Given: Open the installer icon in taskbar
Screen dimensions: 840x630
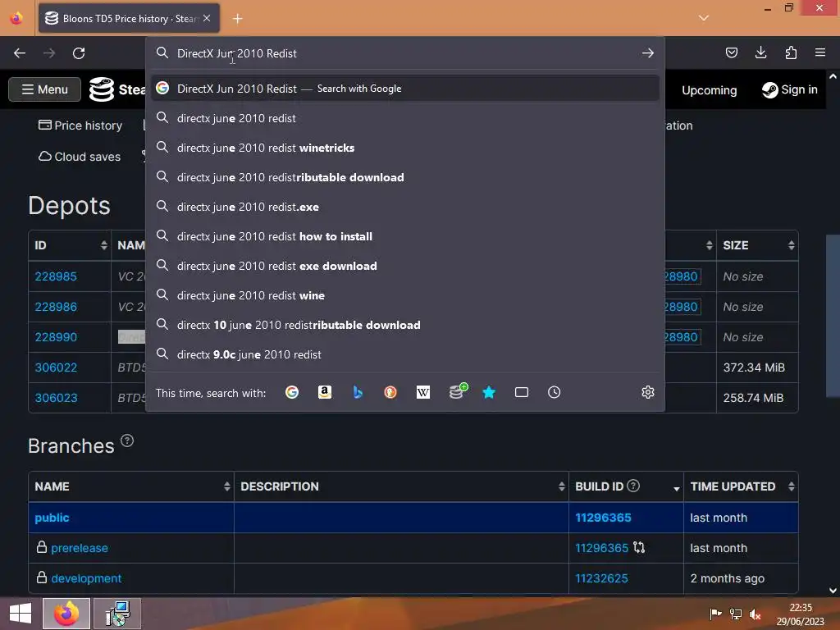Looking at the screenshot, I should 117,614.
